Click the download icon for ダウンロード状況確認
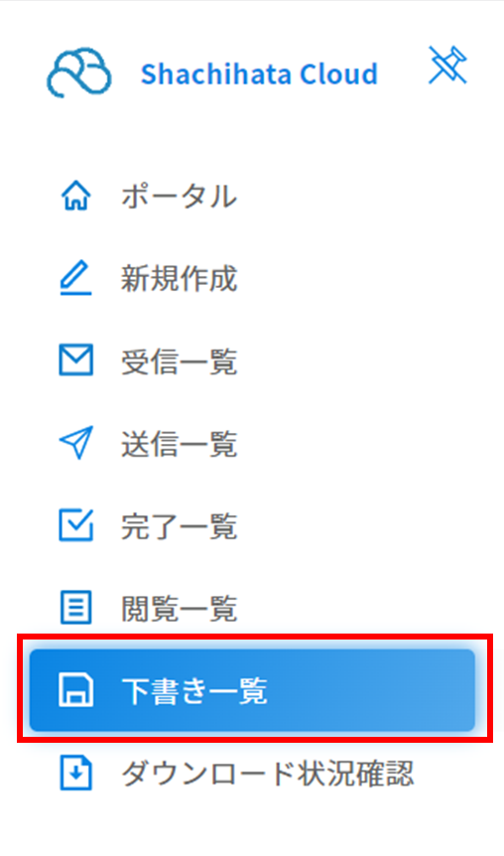The image size is (504, 856). tap(75, 773)
